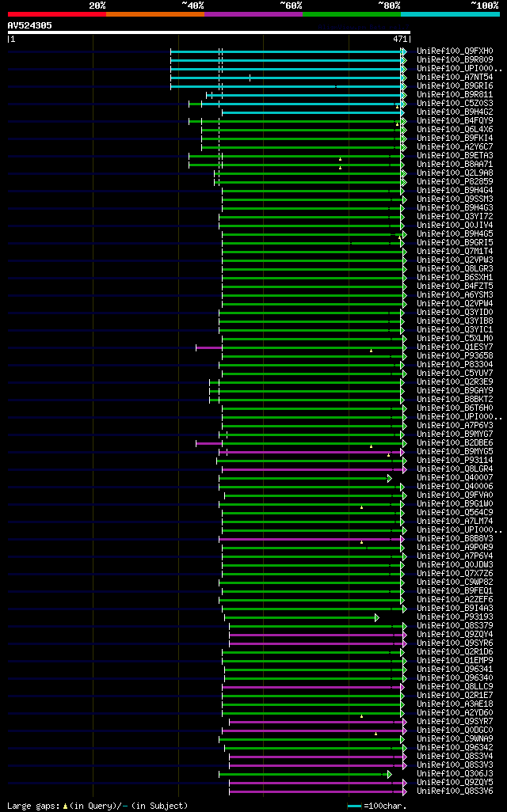Viewport: 507px width, 812px height.
Task: Select label UniRef100_Q7M1T4
Action: tap(455, 252)
